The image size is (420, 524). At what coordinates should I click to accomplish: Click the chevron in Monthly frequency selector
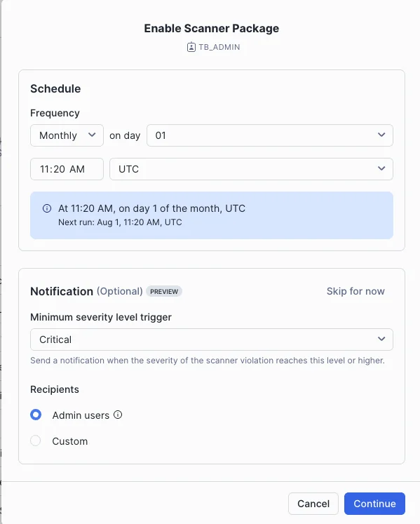click(92, 135)
